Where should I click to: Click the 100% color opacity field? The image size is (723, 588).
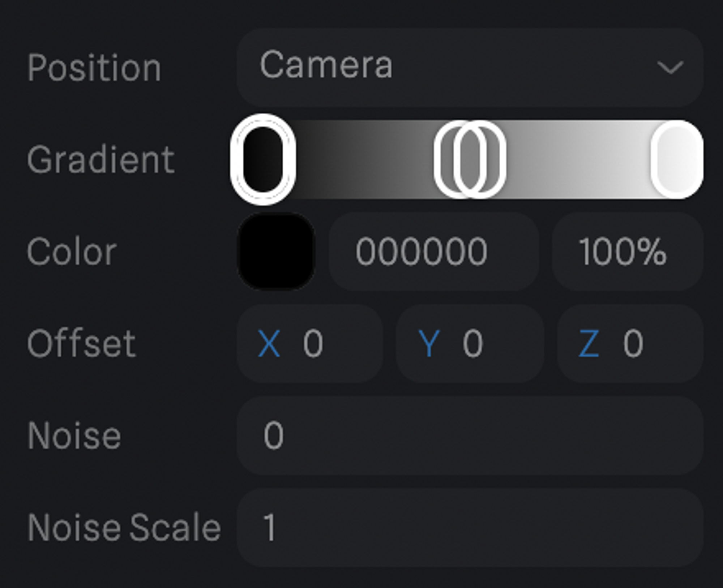(x=627, y=251)
